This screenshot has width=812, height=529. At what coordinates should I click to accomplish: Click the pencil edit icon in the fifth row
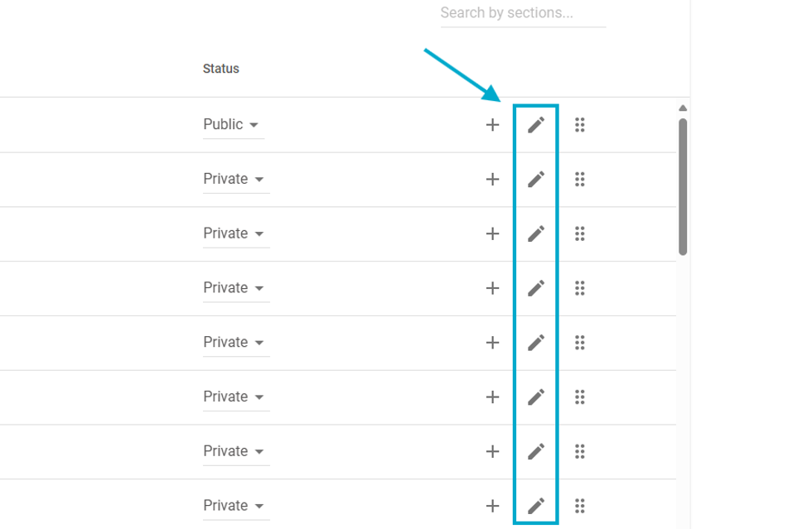(x=536, y=342)
